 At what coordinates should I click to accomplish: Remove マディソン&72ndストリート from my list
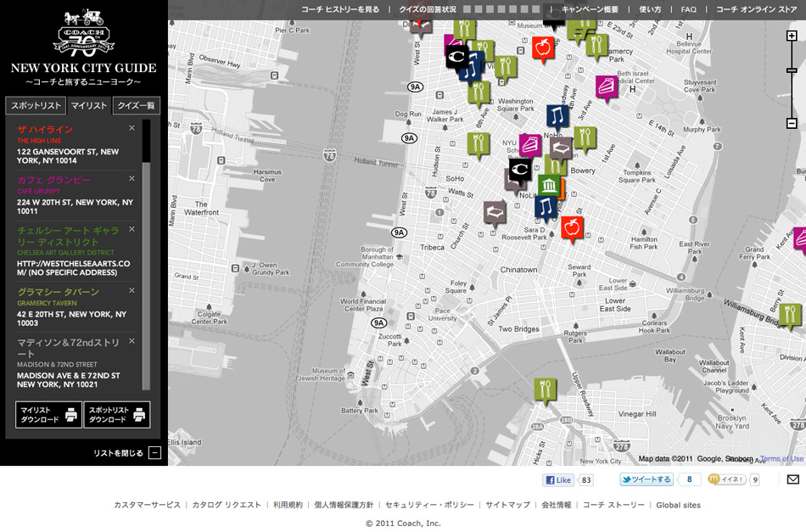click(x=132, y=341)
